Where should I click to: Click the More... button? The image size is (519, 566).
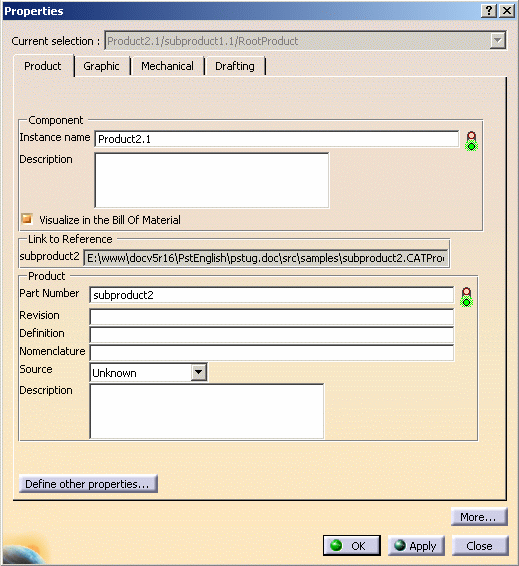tap(479, 517)
